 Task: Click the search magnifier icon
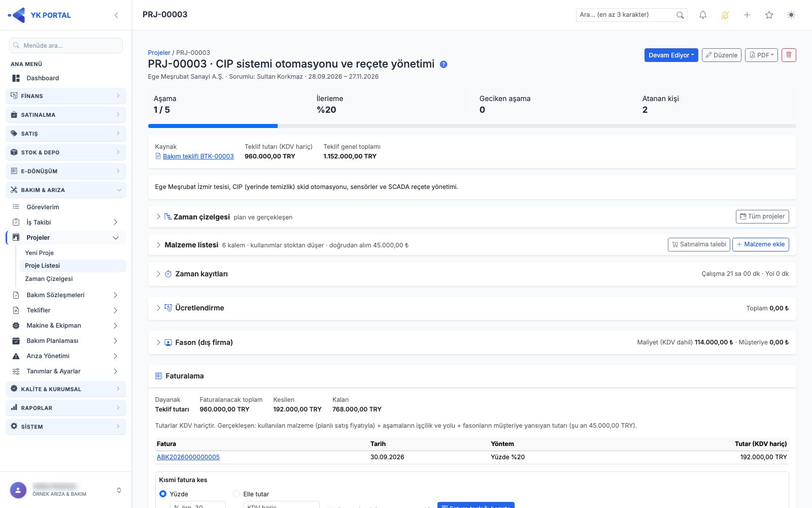pyautogui.click(x=680, y=15)
